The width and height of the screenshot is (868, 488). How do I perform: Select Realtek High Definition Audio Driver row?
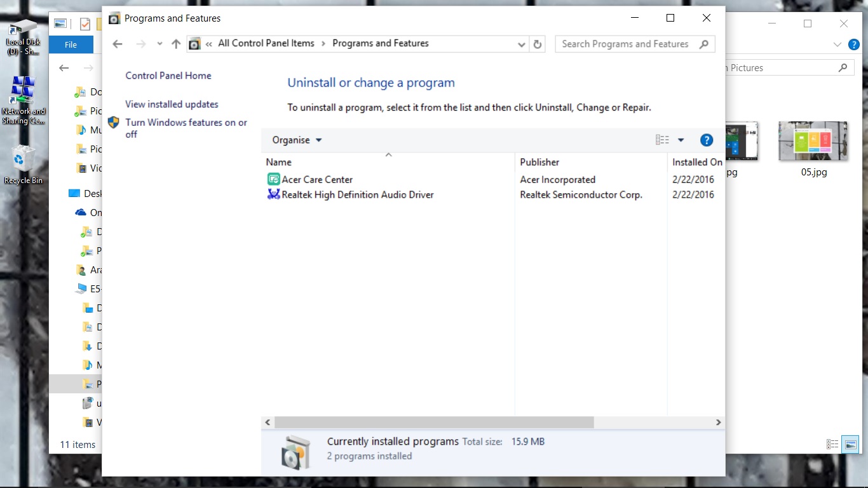(x=492, y=195)
